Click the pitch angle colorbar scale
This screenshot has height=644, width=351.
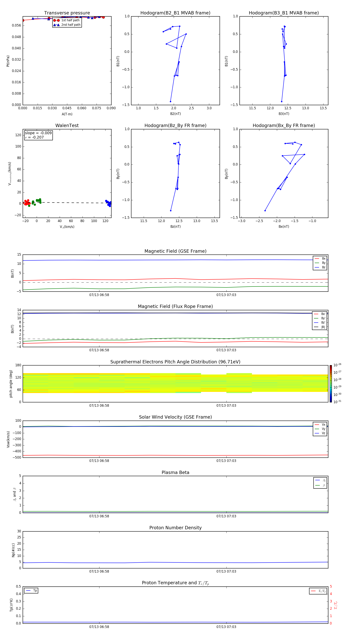tap(331, 384)
